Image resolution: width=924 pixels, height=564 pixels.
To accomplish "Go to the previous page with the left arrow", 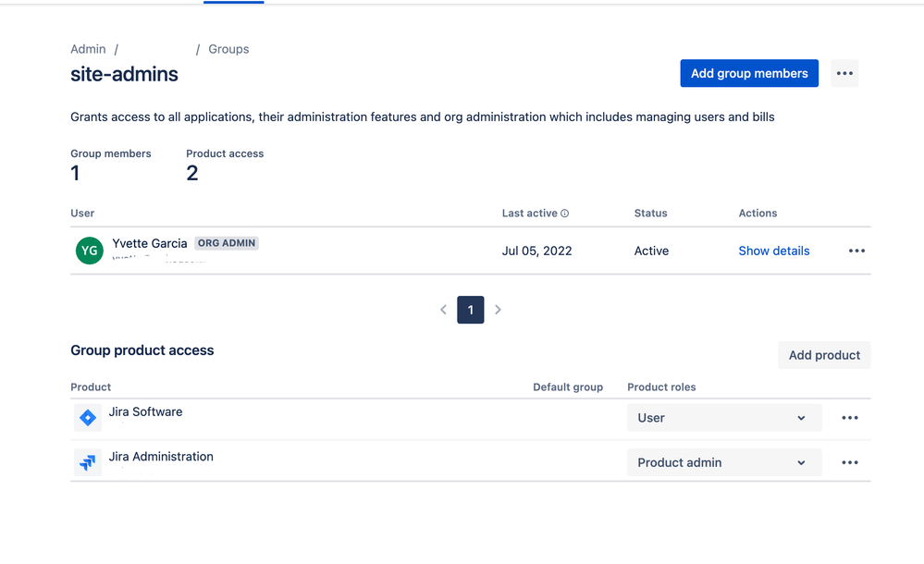I will coord(444,310).
